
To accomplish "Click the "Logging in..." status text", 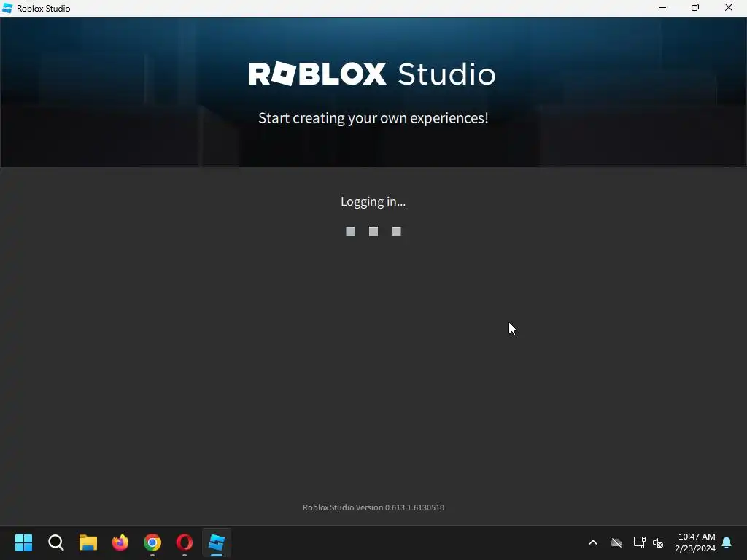I will coord(373,201).
